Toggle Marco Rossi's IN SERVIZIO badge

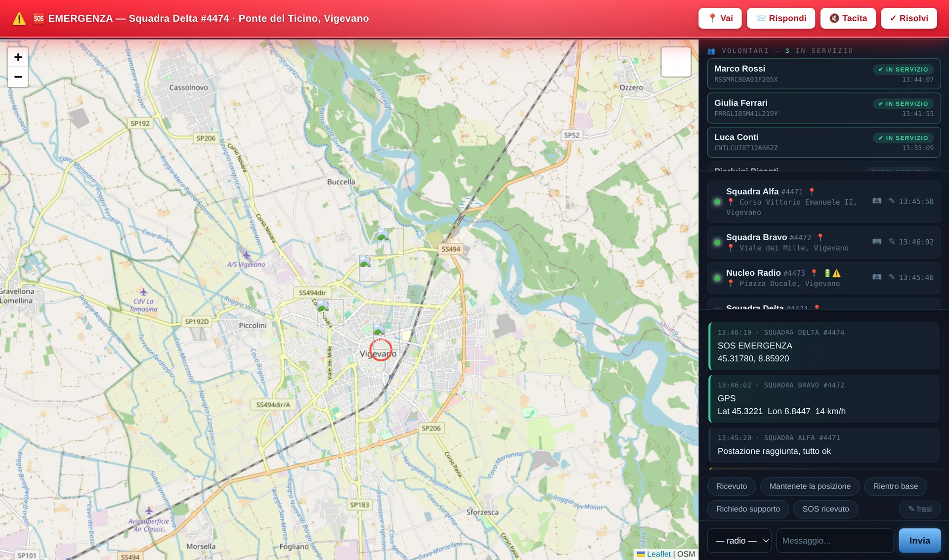point(903,69)
